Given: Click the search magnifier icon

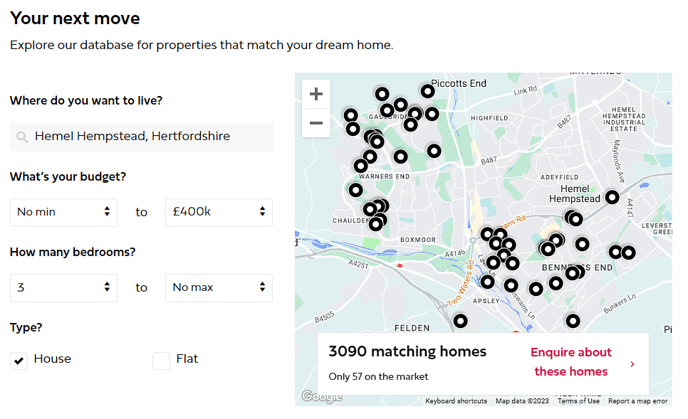Looking at the screenshot, I should click(21, 137).
